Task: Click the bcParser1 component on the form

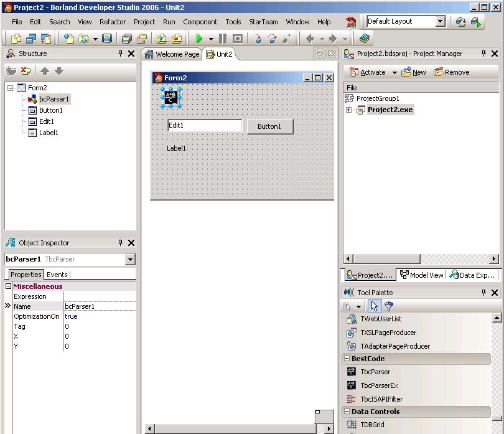Action: 171,97
